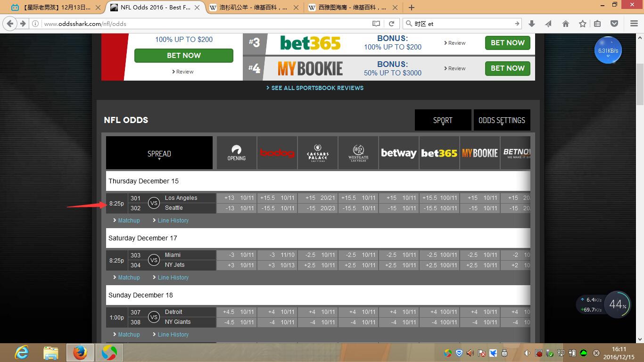This screenshot has width=644, height=362.
Task: Click the Bodog sportsbook logo
Action: point(277,153)
